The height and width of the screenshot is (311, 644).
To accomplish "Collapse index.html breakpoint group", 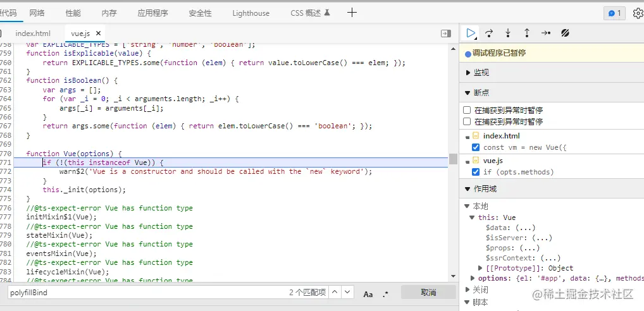I will [x=468, y=137].
